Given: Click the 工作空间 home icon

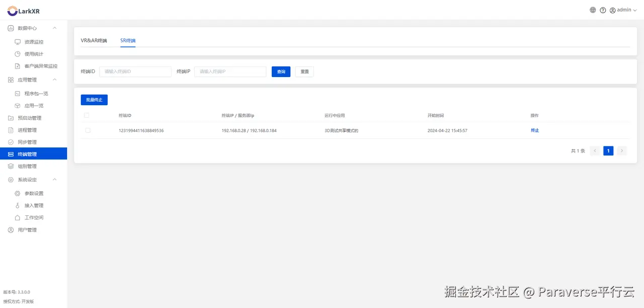Looking at the screenshot, I should (18, 218).
